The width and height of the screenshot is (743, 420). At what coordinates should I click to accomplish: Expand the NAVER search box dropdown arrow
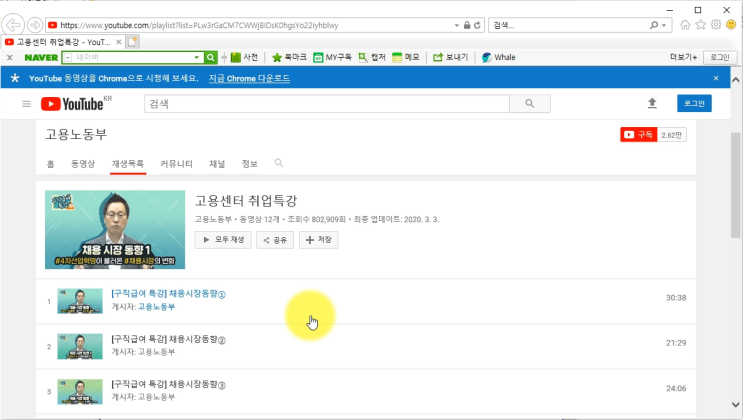[197, 57]
